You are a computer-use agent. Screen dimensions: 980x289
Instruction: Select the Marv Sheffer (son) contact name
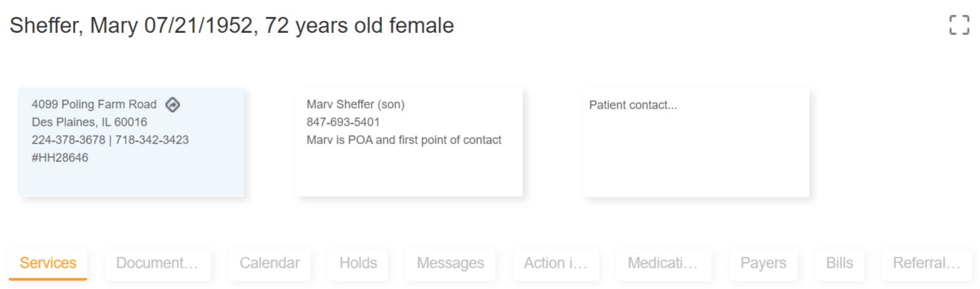click(x=355, y=105)
